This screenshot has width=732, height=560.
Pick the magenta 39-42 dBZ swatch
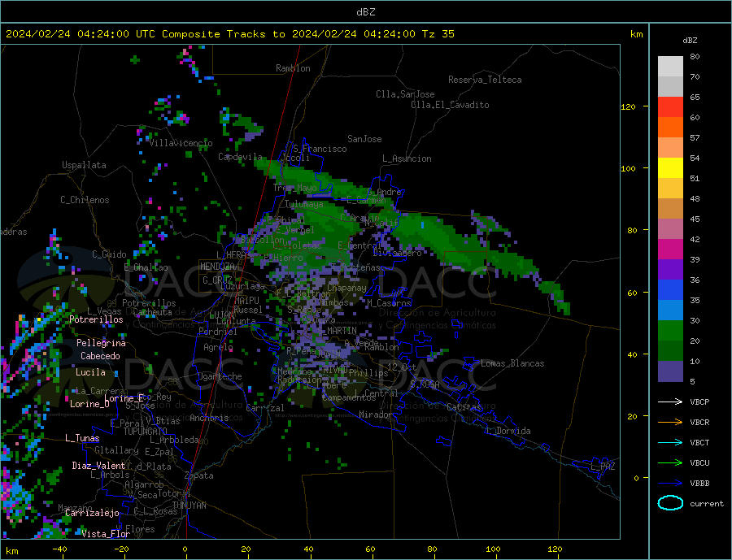(x=670, y=250)
